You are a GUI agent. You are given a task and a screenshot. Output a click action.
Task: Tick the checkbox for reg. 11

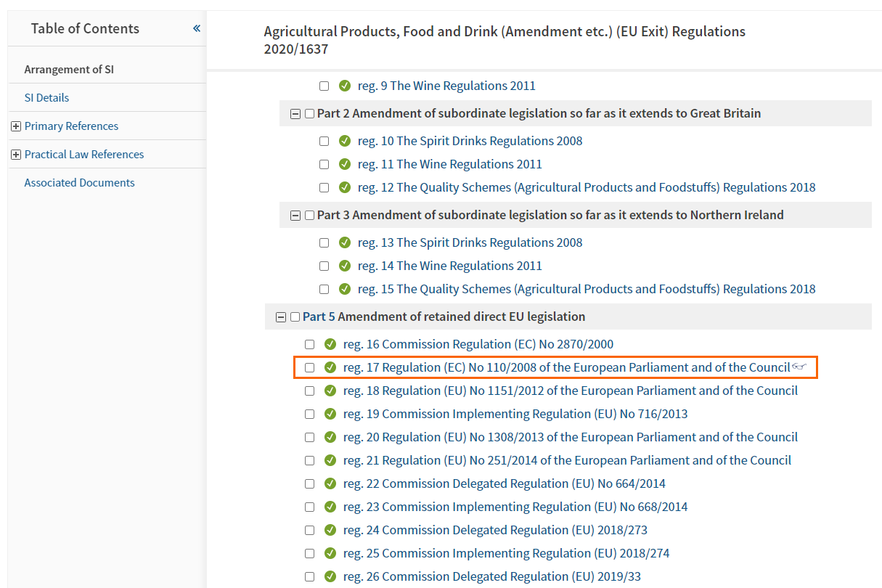324,164
